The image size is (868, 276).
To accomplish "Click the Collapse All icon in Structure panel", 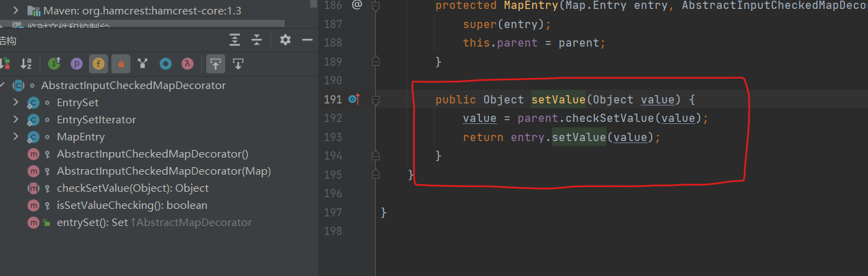I will (257, 40).
